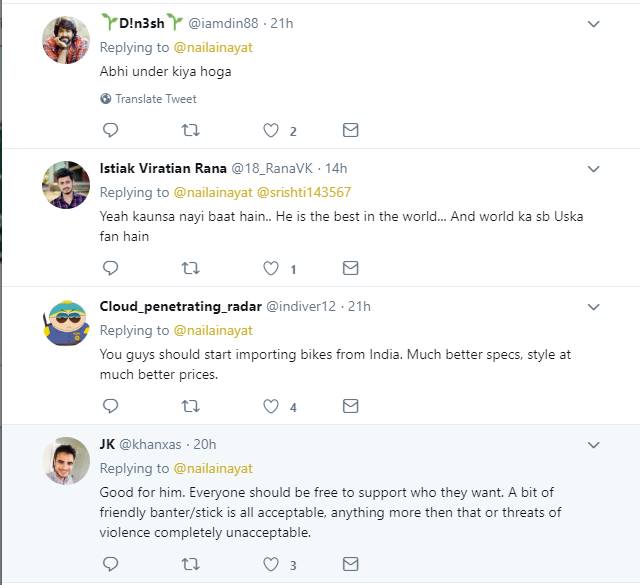Viewport: 640px width, 585px height.
Task: Share Cloud_penetrating_radar's tweet by message envelope
Action: tap(350, 406)
